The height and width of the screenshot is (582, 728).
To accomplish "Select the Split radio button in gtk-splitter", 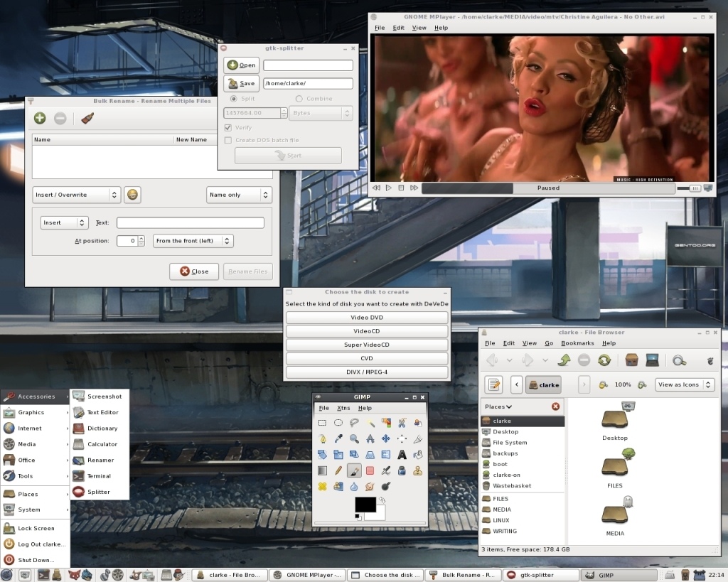I will tap(233, 98).
